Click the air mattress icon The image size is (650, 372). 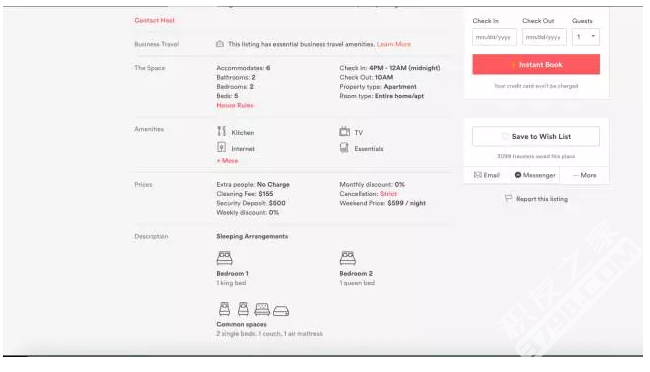[x=281, y=311]
